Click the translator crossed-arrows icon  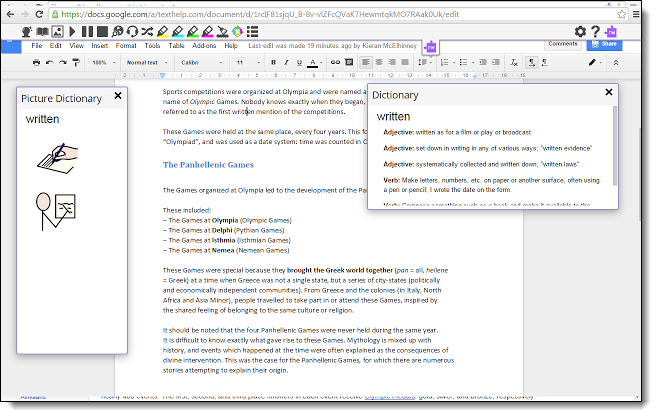pyautogui.click(x=147, y=32)
